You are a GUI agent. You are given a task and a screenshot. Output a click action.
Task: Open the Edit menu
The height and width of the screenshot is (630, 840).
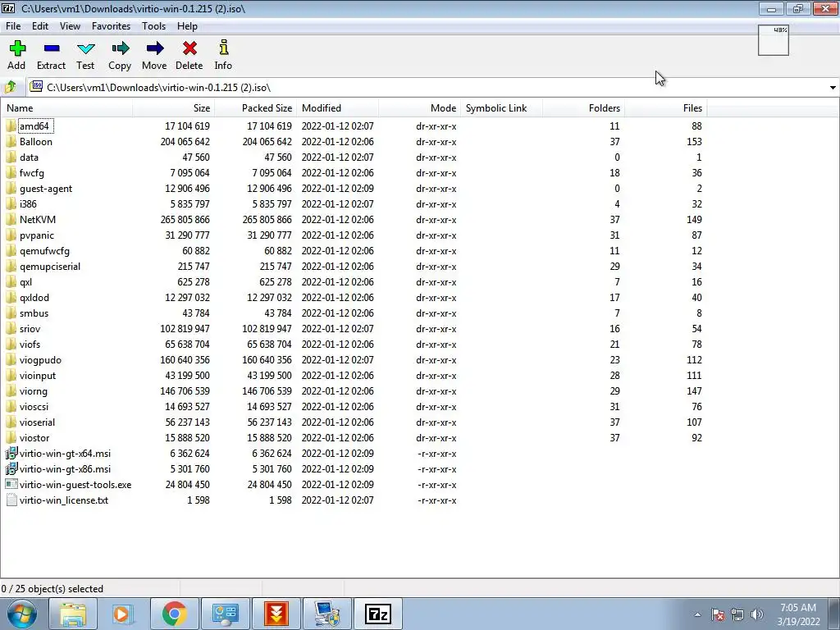coord(40,25)
